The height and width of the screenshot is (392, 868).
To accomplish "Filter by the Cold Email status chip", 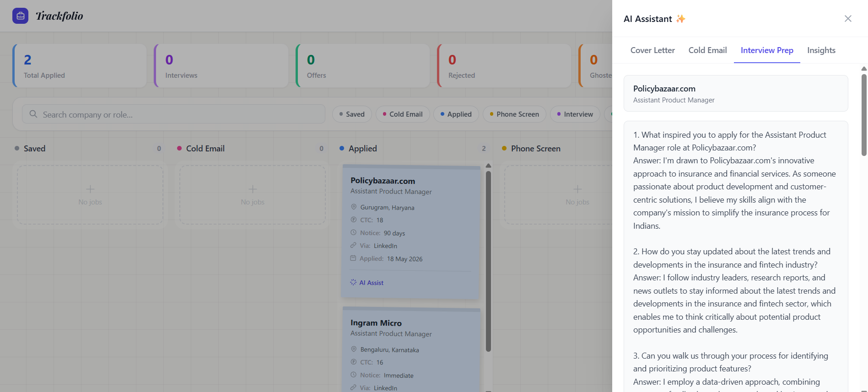I will [403, 114].
